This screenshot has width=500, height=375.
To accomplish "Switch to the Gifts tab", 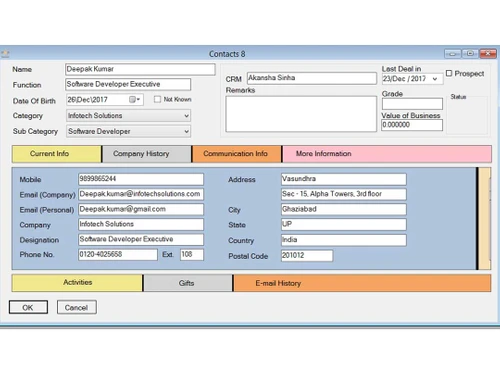I will click(188, 283).
